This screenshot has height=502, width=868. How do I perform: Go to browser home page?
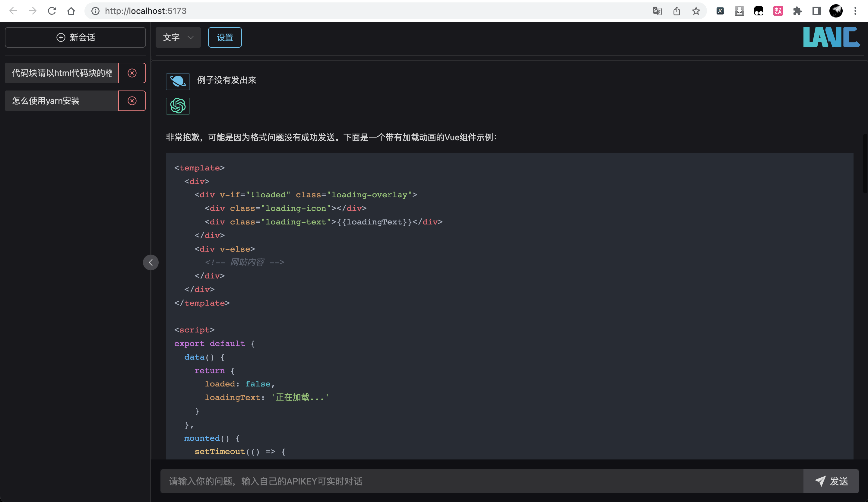coord(71,11)
